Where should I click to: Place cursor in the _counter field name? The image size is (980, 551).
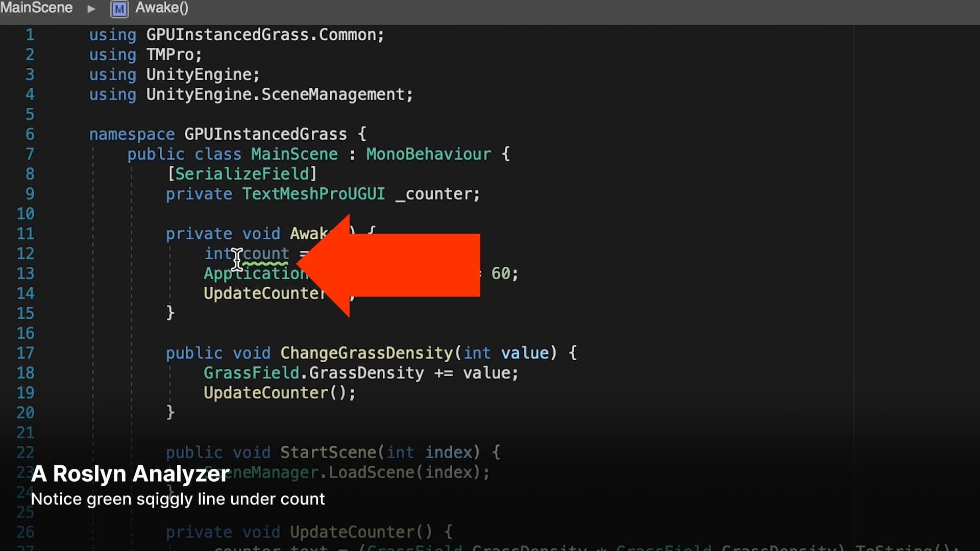[x=435, y=194]
